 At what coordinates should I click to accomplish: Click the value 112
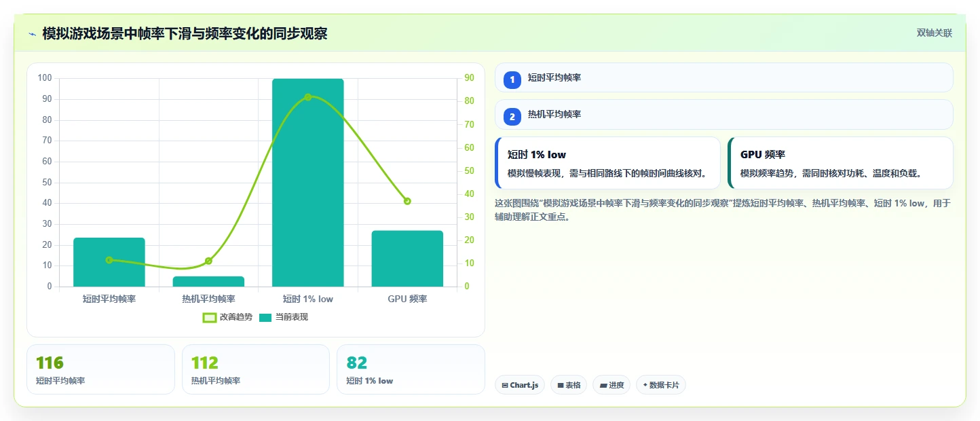tap(205, 363)
